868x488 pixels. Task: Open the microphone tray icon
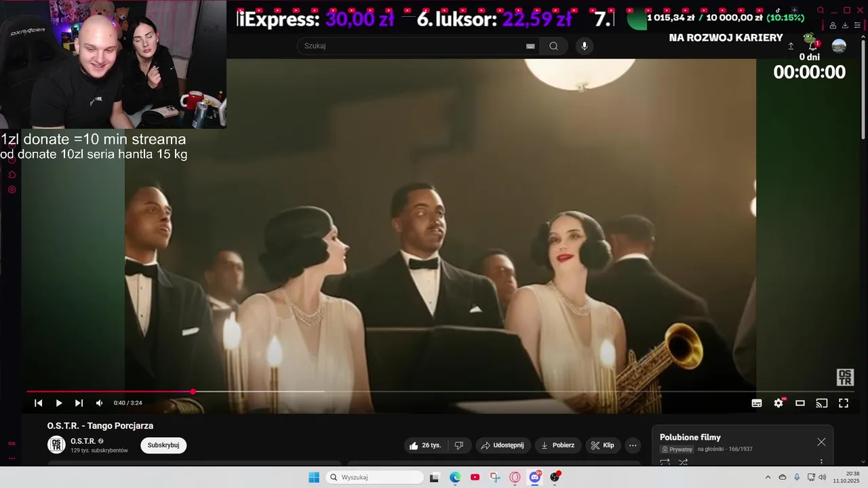tap(797, 477)
